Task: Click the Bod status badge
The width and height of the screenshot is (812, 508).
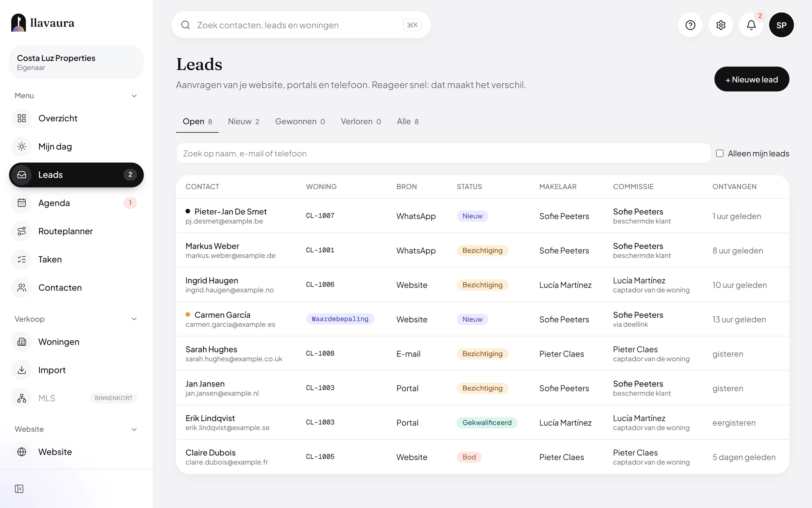Action: click(x=469, y=457)
